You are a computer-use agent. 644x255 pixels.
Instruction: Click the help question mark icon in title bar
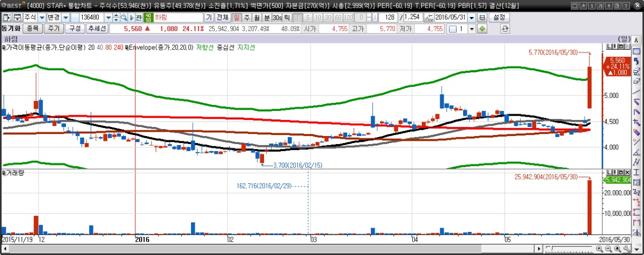tap(625, 5)
